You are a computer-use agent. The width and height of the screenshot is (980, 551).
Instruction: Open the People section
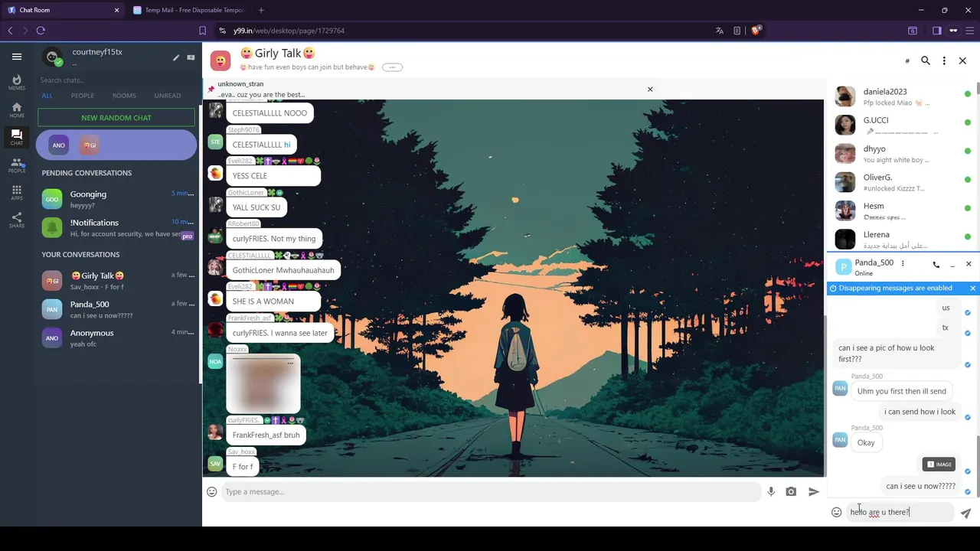click(x=17, y=165)
